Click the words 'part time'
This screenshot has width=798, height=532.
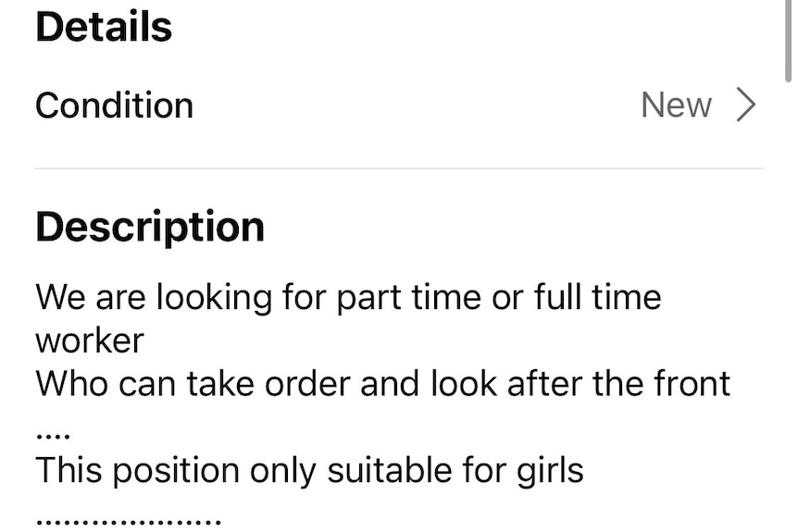coord(408,298)
